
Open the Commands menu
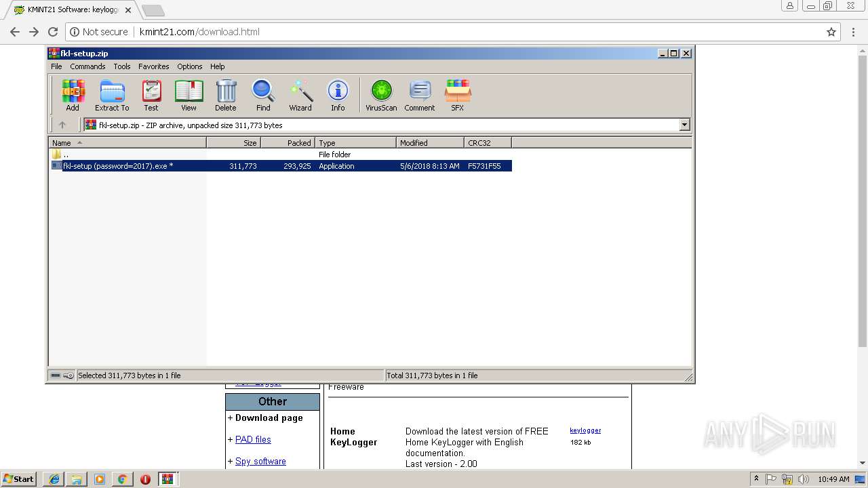point(87,66)
